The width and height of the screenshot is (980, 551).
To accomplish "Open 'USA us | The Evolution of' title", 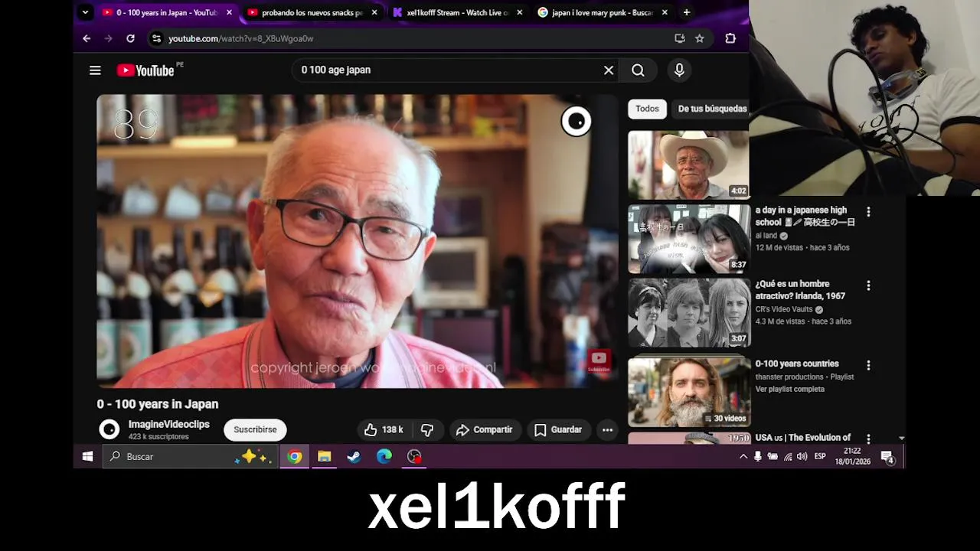I will click(803, 438).
